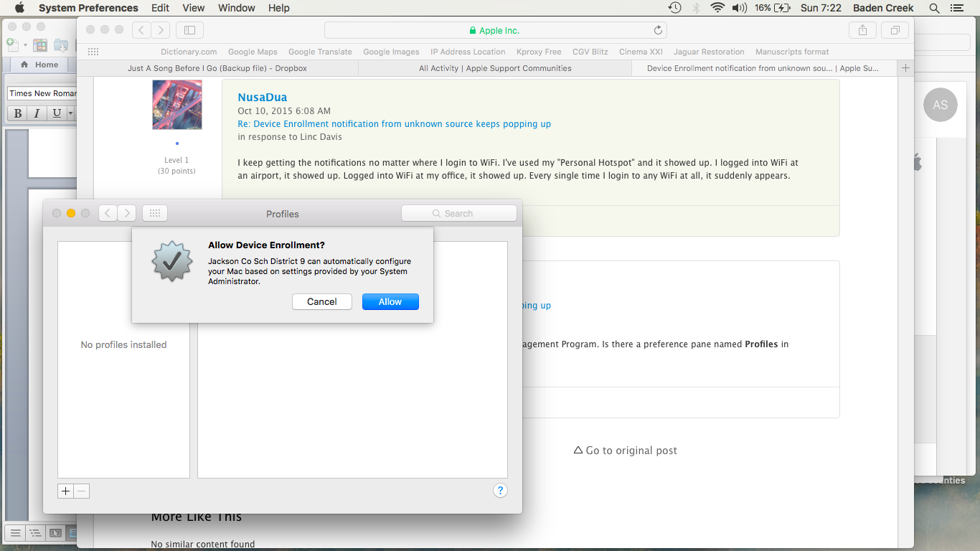Click NusaDua's avatar thumbnail
Viewport: 980px width, 551px height.
pyautogui.click(x=177, y=105)
